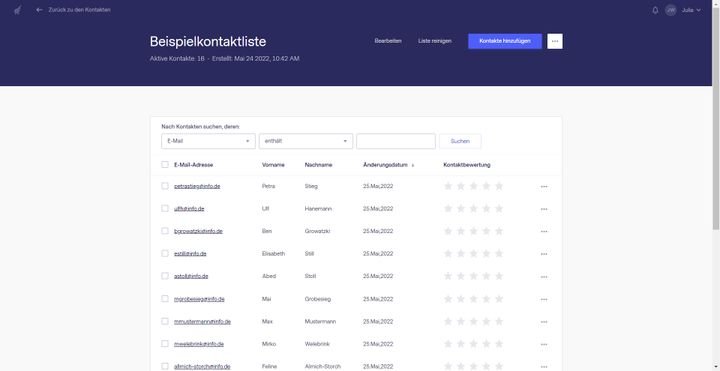Screen dimensions: 720x371
Task: Rate Mirko Welebrink with three stars
Action: (x=473, y=344)
